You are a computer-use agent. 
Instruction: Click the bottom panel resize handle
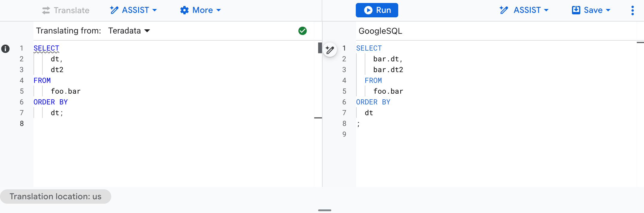point(324,210)
